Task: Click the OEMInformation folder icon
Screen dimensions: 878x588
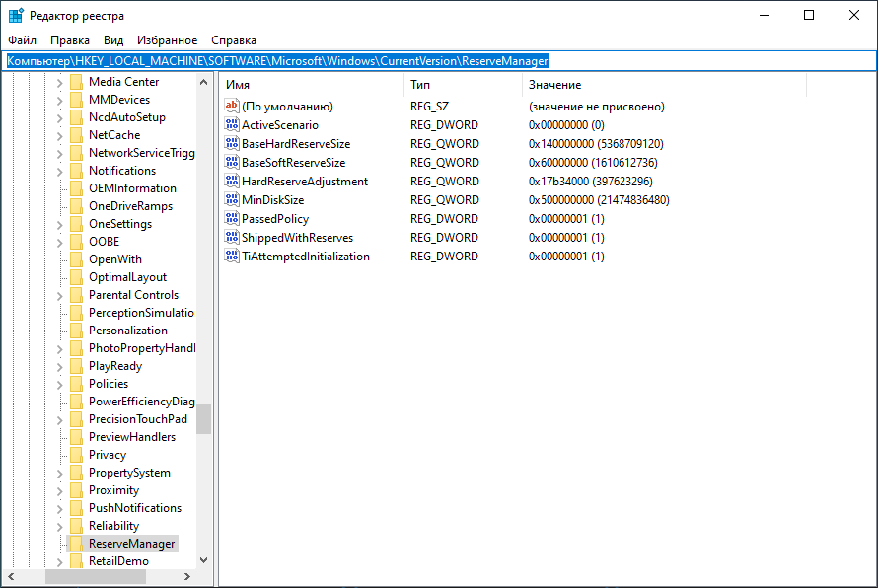Action: (x=77, y=188)
